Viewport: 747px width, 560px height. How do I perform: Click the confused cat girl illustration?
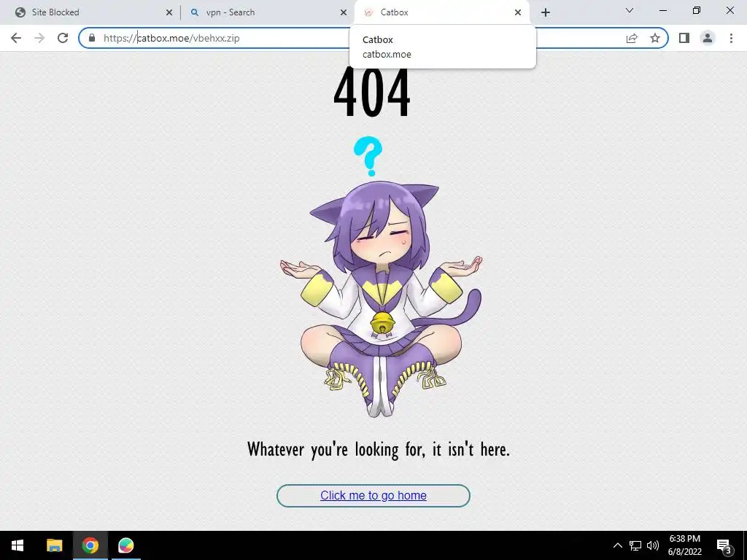coord(381,299)
